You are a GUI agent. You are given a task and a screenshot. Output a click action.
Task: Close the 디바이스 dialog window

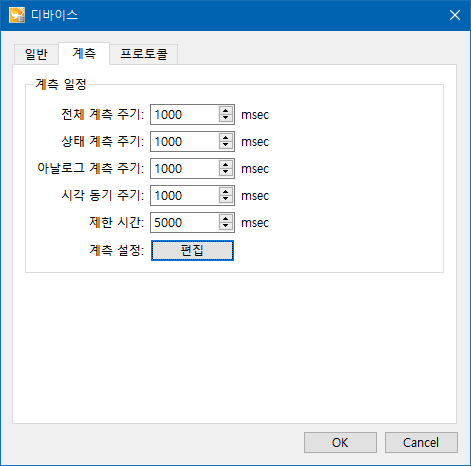click(455, 15)
